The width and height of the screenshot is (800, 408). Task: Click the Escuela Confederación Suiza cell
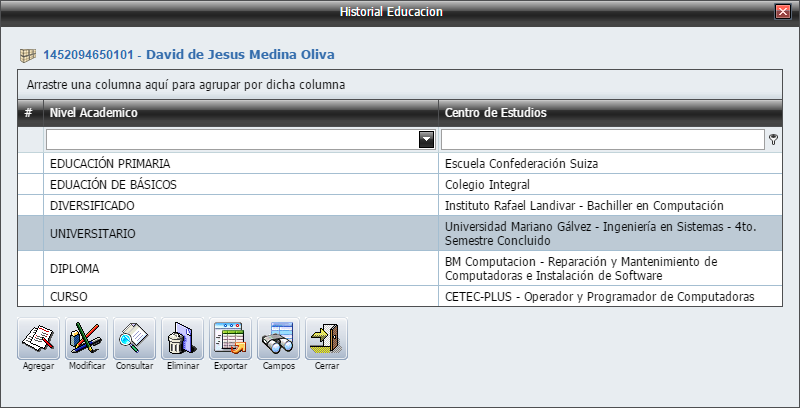tap(610, 164)
